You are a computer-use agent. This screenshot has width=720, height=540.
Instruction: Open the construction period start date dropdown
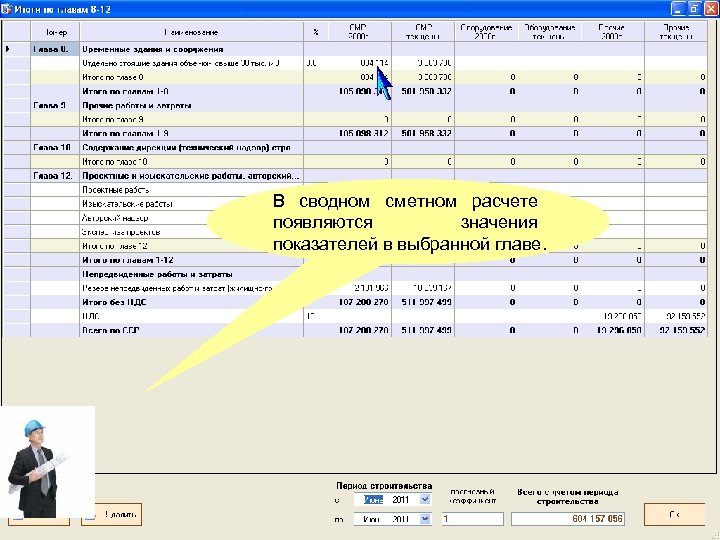(425, 499)
